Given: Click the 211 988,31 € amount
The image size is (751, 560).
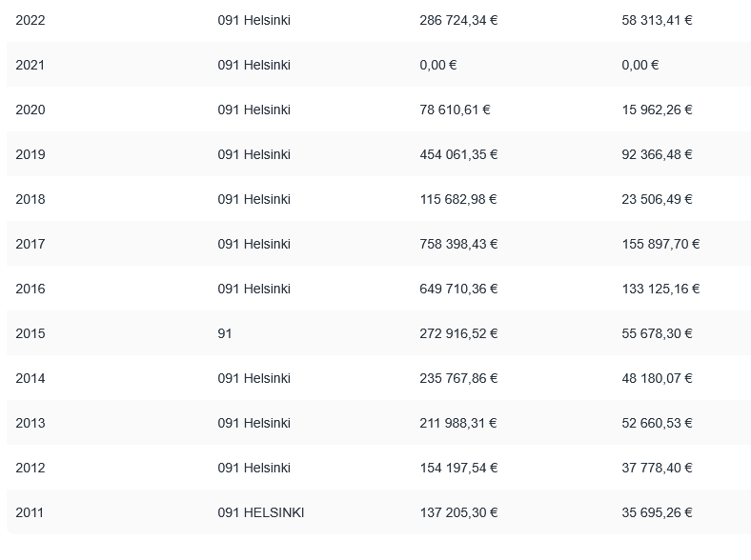Looking at the screenshot, I should [x=458, y=423].
